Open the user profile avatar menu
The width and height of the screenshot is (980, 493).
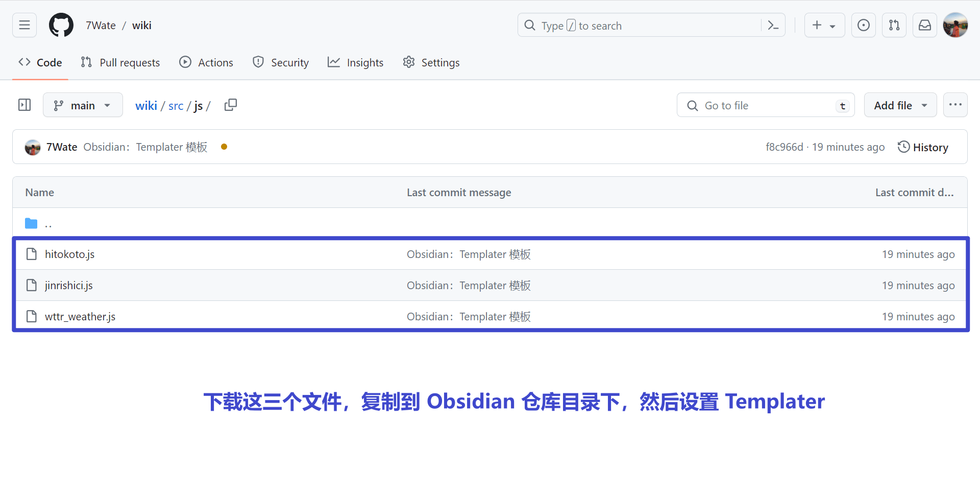tap(955, 25)
